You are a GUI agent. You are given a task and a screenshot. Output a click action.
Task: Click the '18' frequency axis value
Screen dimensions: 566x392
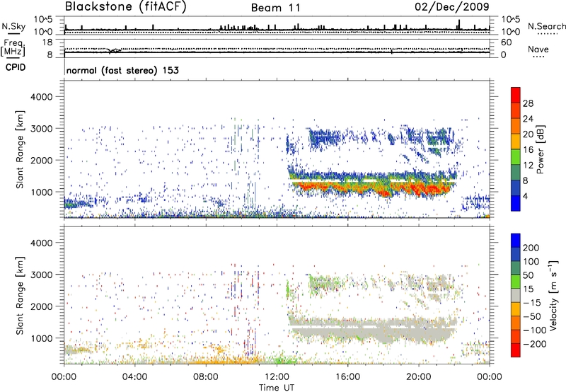pos(47,42)
